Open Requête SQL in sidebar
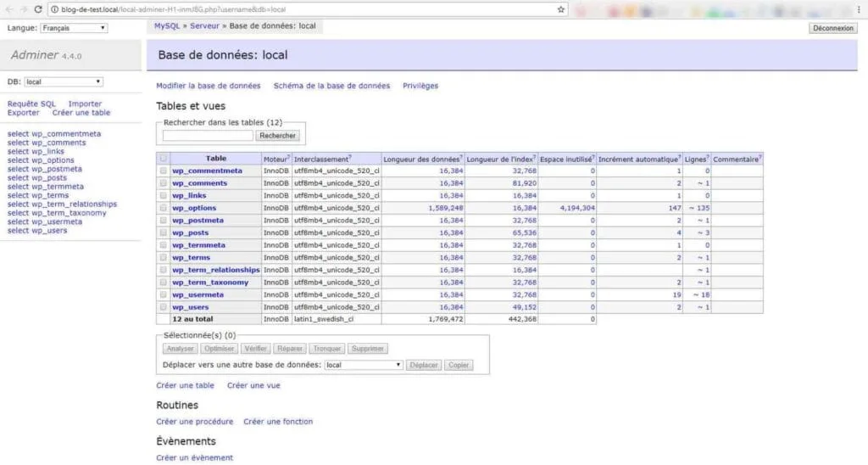Viewport: 868px width, 465px height. [31, 104]
